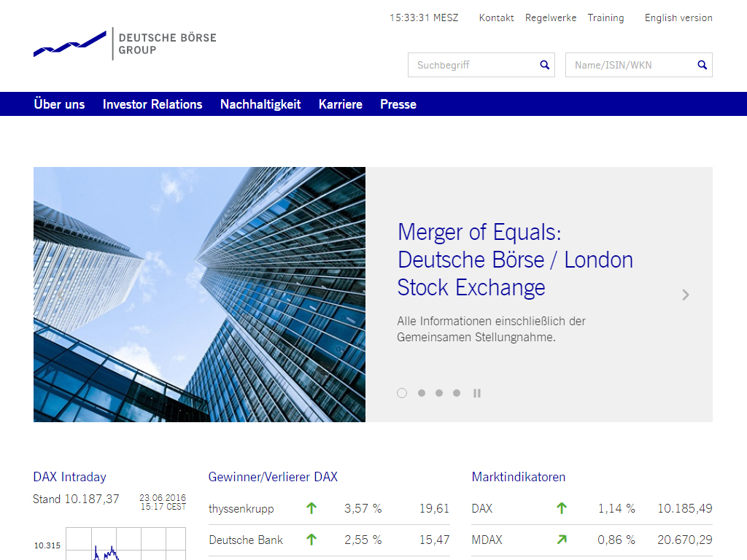This screenshot has width=747, height=560.
Task: Click Deutsche Bank price 15,47
Action: coord(434,540)
